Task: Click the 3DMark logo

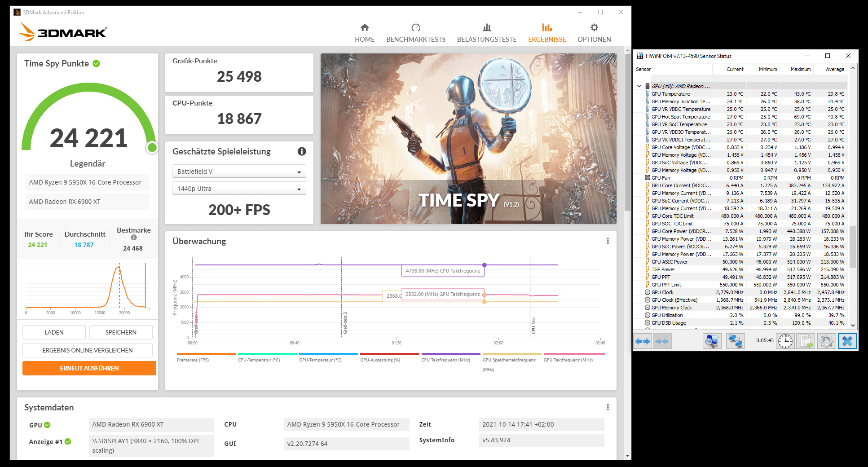Action: point(62,32)
